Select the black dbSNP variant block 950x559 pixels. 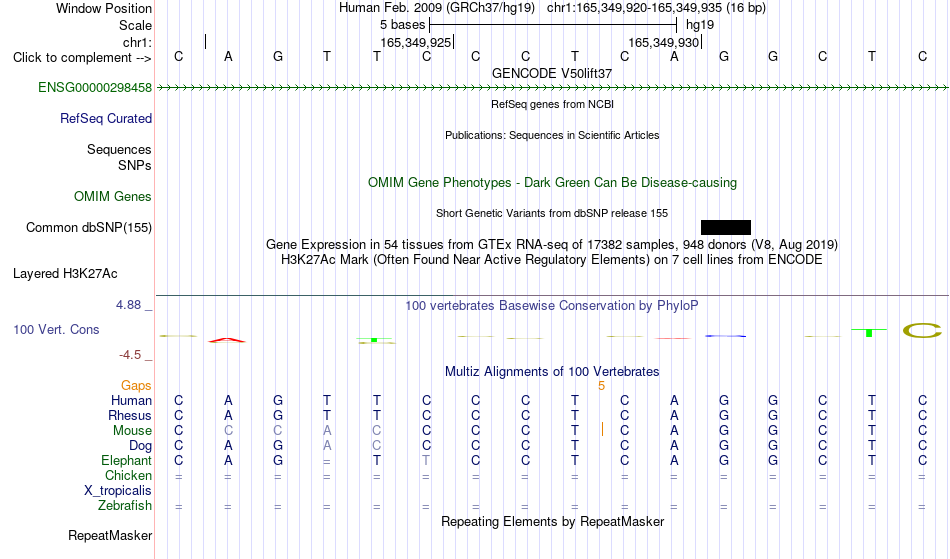pos(726,227)
